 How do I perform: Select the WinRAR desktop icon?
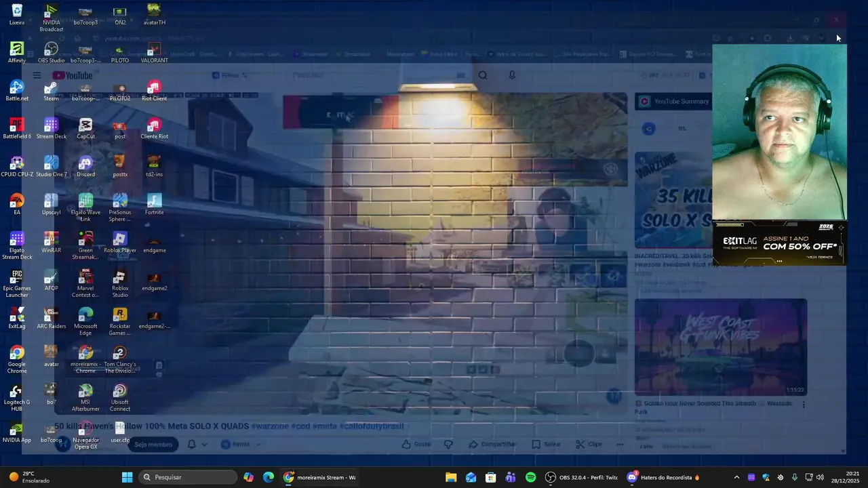51,243
